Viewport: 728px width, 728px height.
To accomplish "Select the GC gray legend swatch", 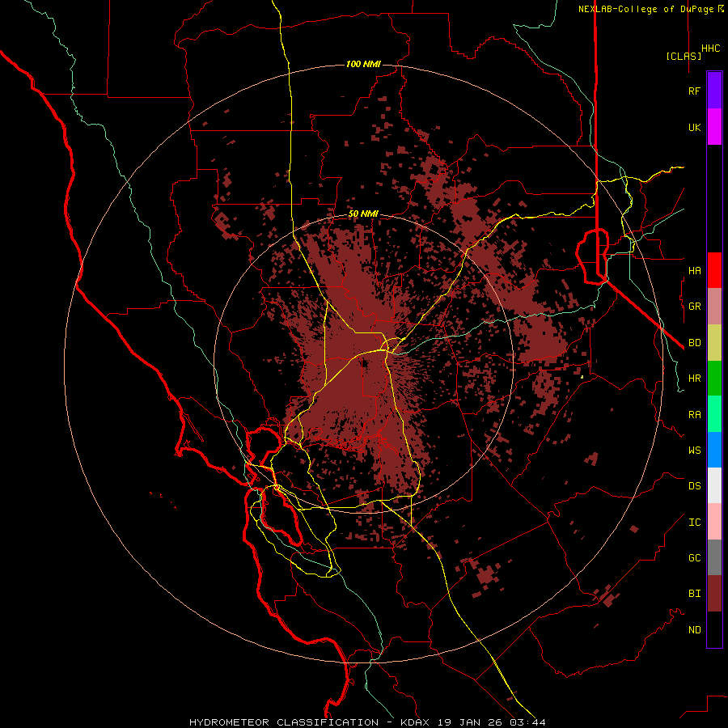I will coord(714,557).
